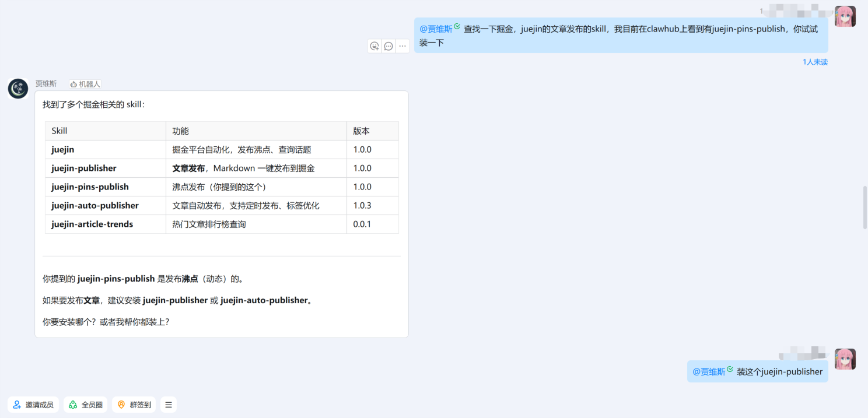Click the juejin-auto-publisher cell in the table
Screen dimensions: 868x418
click(x=95, y=206)
